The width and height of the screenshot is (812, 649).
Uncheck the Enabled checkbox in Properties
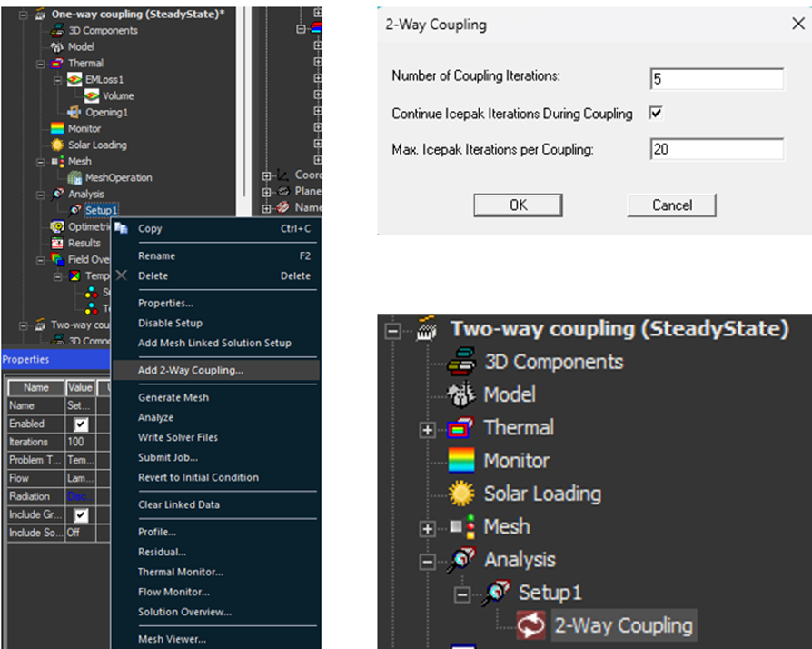pos(81,424)
